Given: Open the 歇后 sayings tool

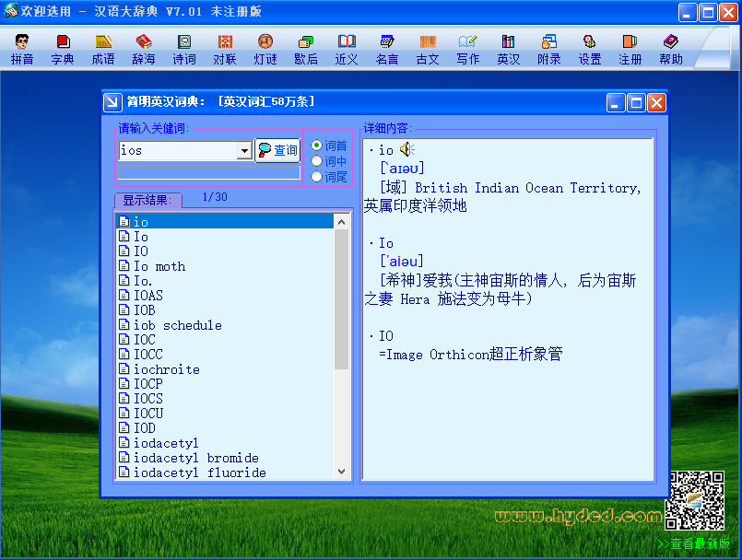Looking at the screenshot, I should point(306,49).
